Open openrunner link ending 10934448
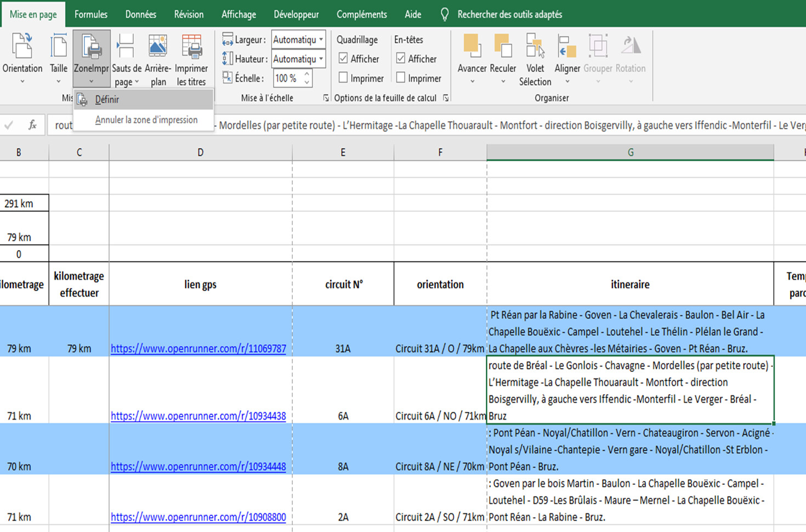806x532 pixels. [x=198, y=466]
